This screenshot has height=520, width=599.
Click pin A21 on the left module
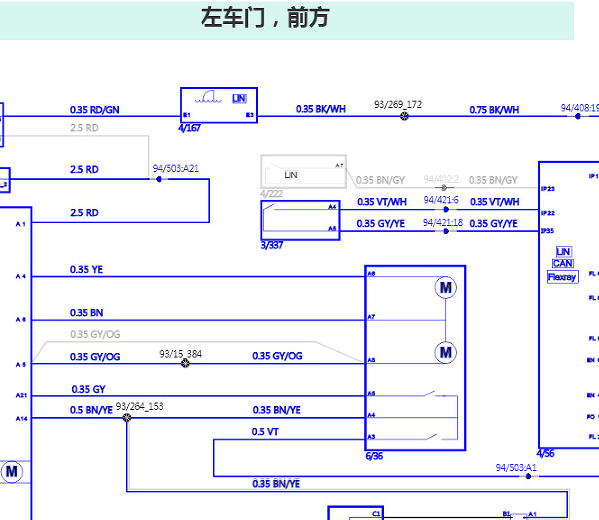point(21,395)
